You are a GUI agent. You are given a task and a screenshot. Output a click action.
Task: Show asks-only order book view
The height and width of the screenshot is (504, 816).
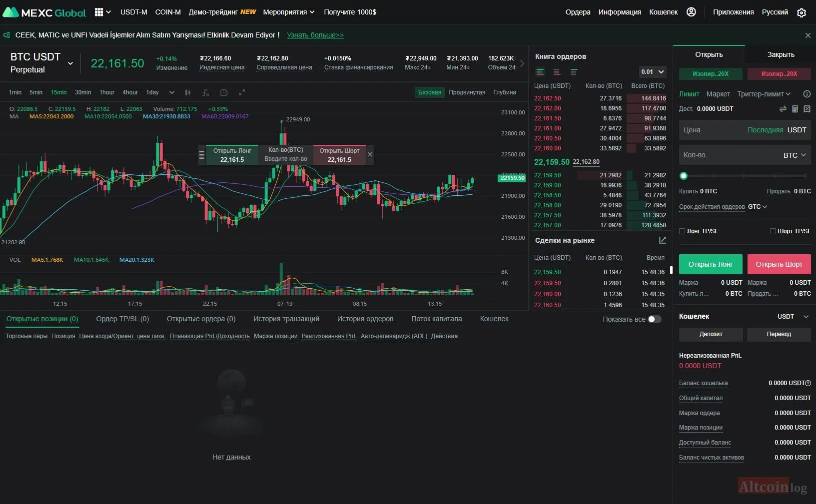pos(557,72)
